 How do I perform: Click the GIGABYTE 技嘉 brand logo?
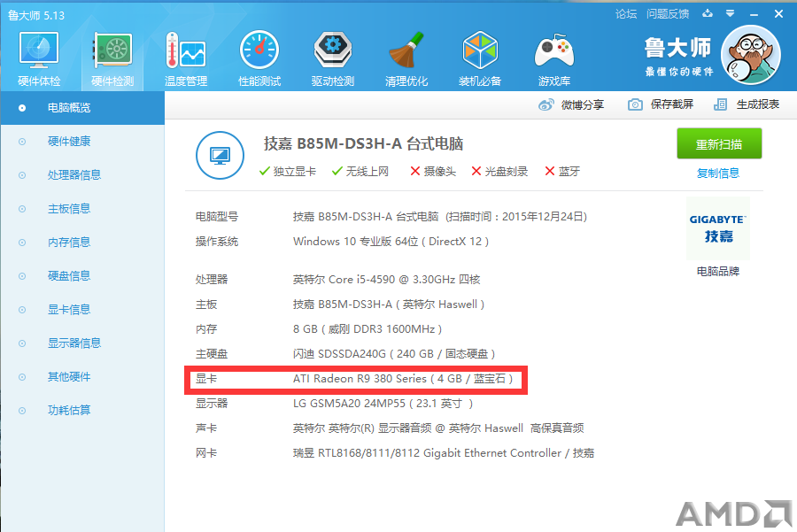coord(717,228)
